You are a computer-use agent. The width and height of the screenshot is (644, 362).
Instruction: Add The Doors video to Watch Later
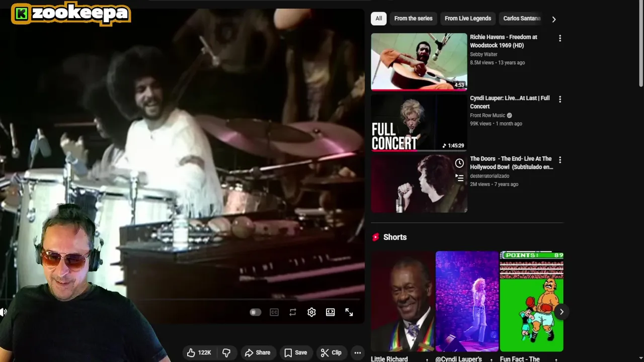(459, 163)
